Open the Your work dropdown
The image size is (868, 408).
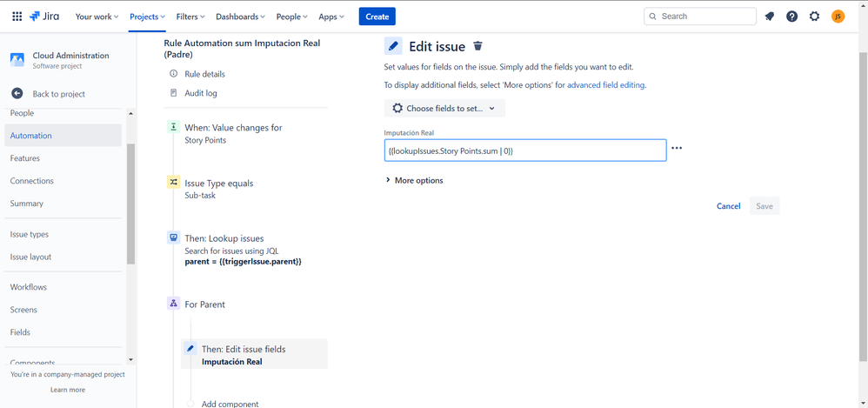[97, 17]
